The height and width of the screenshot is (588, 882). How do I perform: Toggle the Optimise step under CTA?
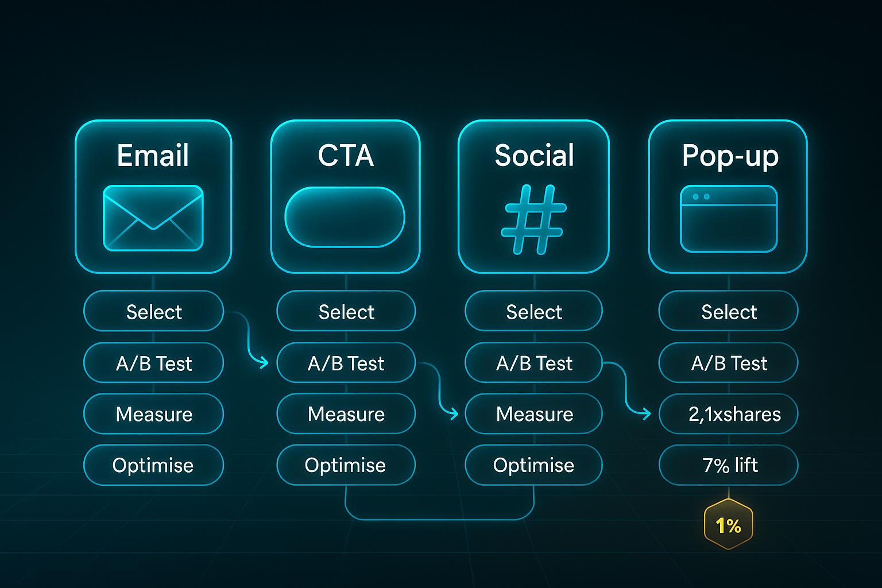tap(345, 465)
